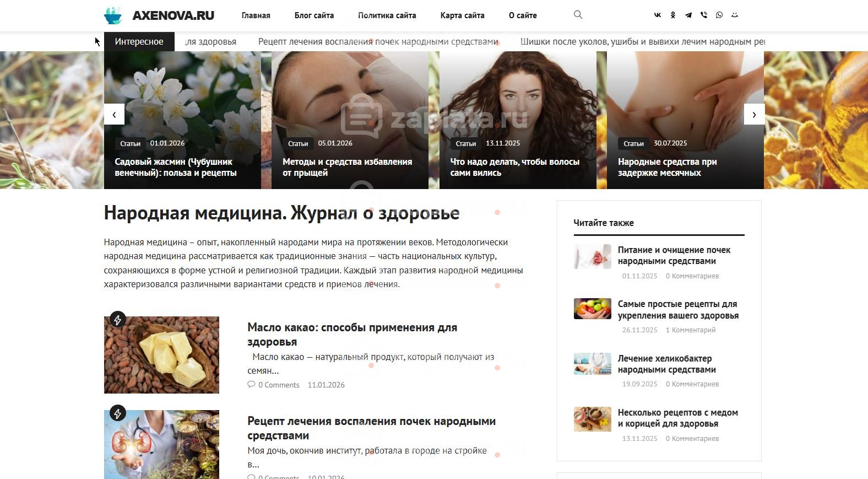
Task: Click date 11.01.2026 under Масло какао
Action: click(326, 385)
